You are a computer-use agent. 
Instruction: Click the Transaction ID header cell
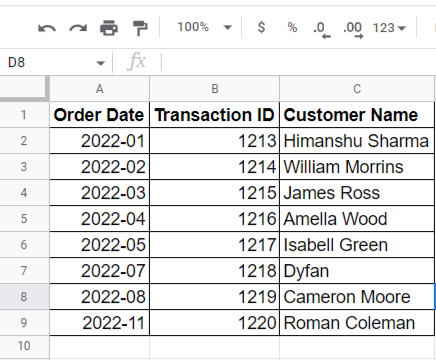click(x=215, y=115)
